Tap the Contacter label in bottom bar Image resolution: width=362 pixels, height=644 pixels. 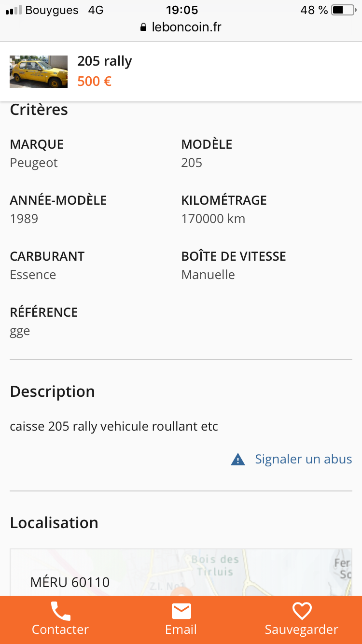(x=60, y=630)
